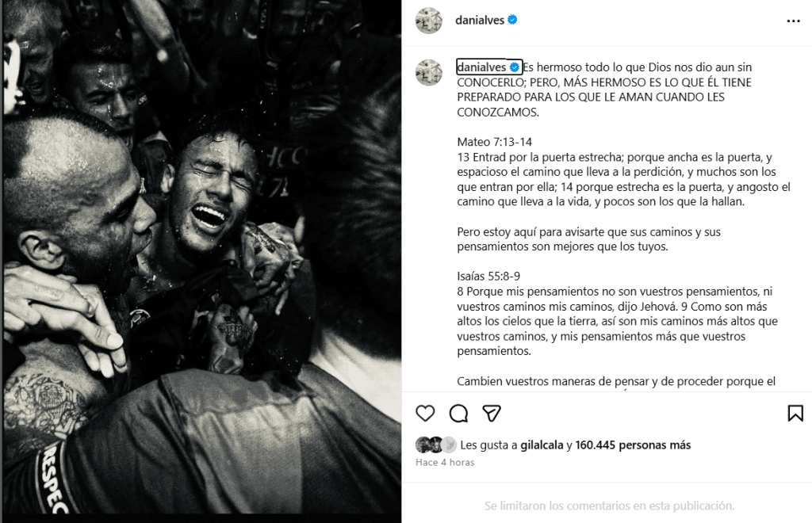Screen dimensions: 812x523
Task: View the 160.445 personas más likes list
Action: (633, 445)
